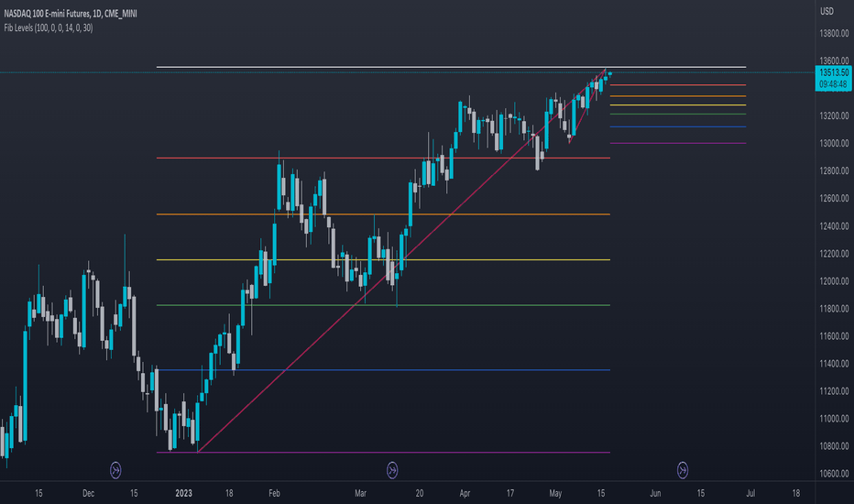Select the short purple Fib line near 13000
Viewport: 854px width, 504px height.
[x=678, y=143]
